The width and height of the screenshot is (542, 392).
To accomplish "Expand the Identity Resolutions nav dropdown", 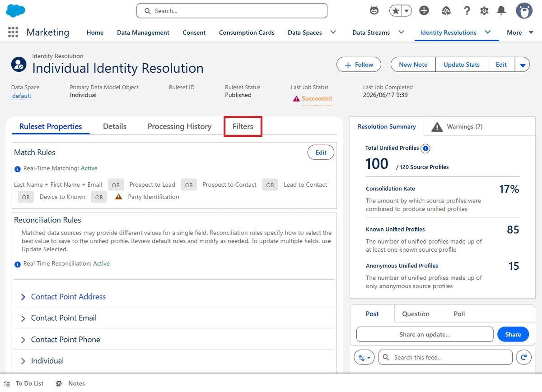I will [488, 32].
